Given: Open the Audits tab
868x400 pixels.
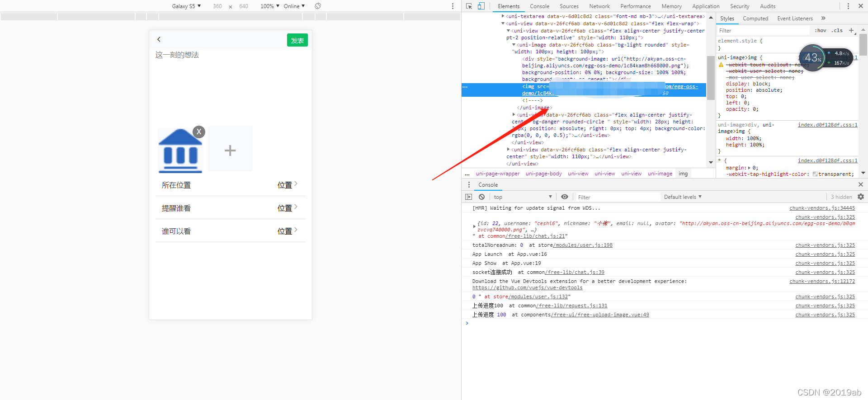Looking at the screenshot, I should click(x=768, y=6).
